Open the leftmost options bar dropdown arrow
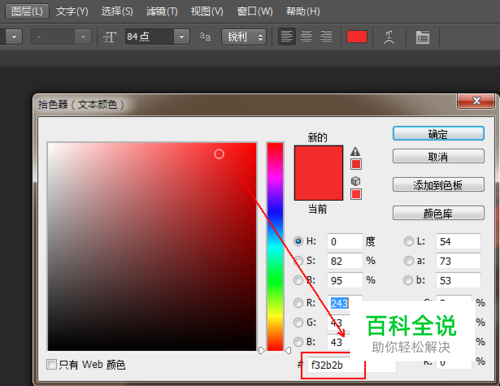The height and width of the screenshot is (386, 500). click(14, 37)
